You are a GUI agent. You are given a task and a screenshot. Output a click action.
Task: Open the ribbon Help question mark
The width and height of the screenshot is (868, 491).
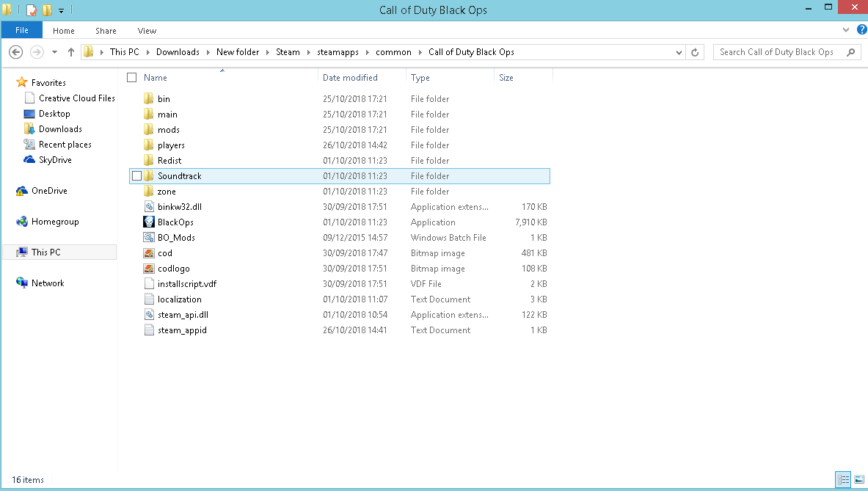point(861,30)
